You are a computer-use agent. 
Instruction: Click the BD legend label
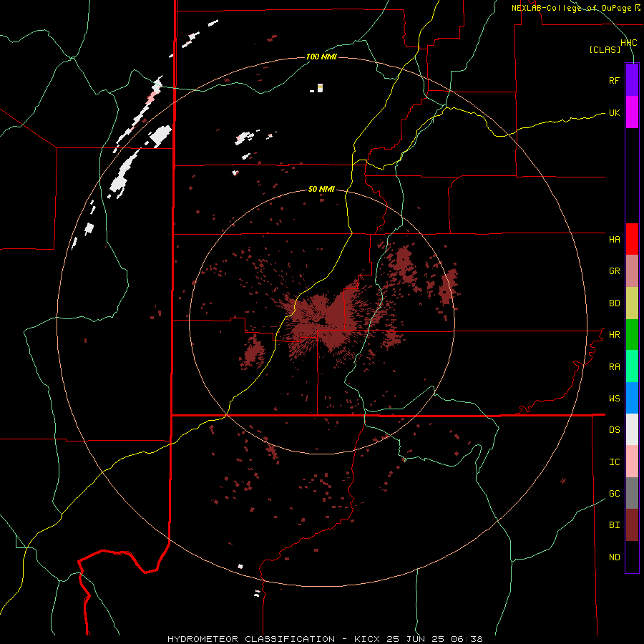(614, 303)
